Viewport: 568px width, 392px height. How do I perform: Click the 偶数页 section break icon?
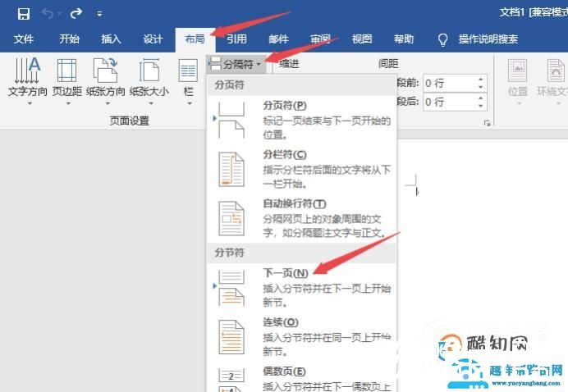tap(231, 380)
